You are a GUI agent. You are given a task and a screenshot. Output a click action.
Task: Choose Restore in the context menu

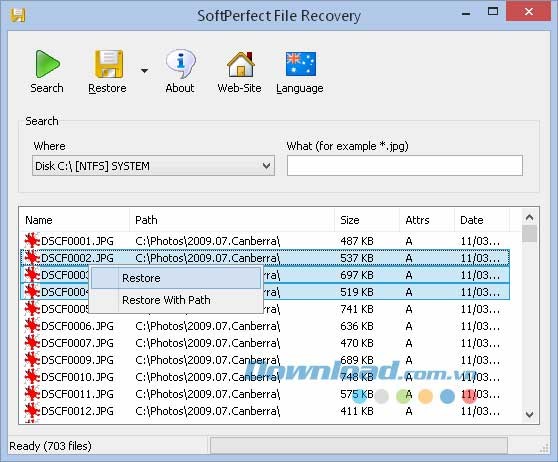(x=176, y=278)
